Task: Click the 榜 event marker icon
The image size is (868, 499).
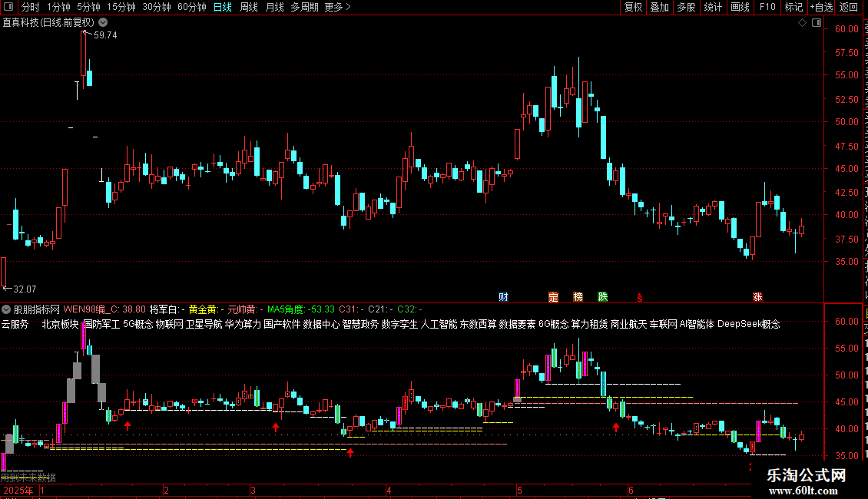Action: (x=578, y=297)
